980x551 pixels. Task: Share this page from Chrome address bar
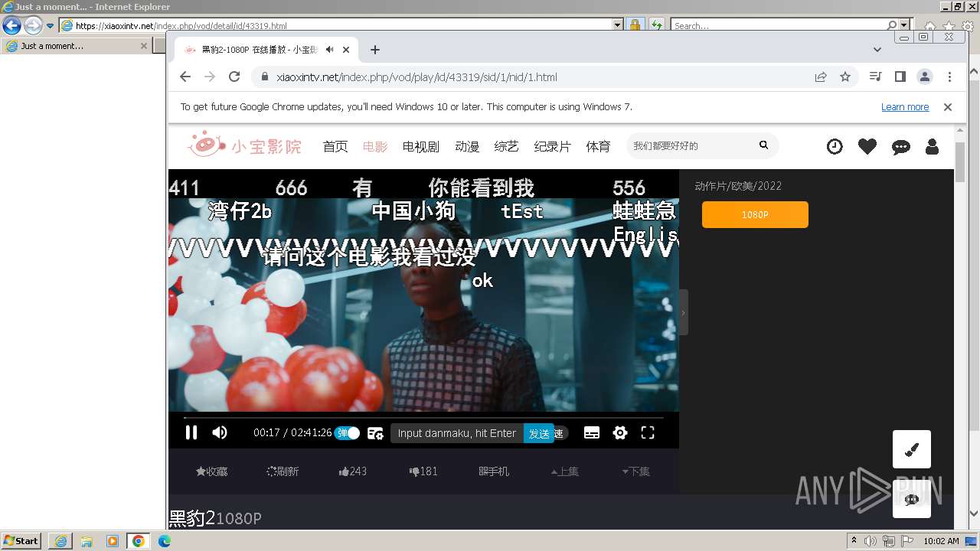[821, 77]
